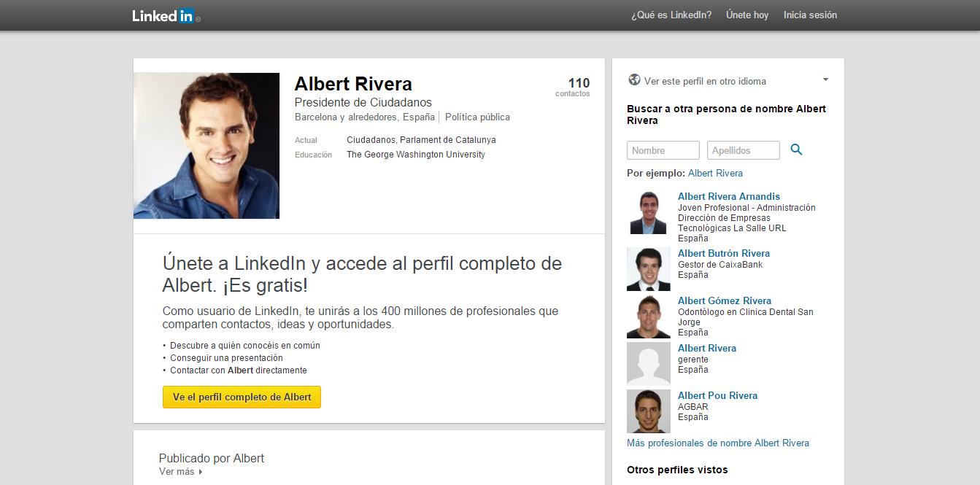
Task: Focus the Apellidos search field
Action: tap(743, 150)
